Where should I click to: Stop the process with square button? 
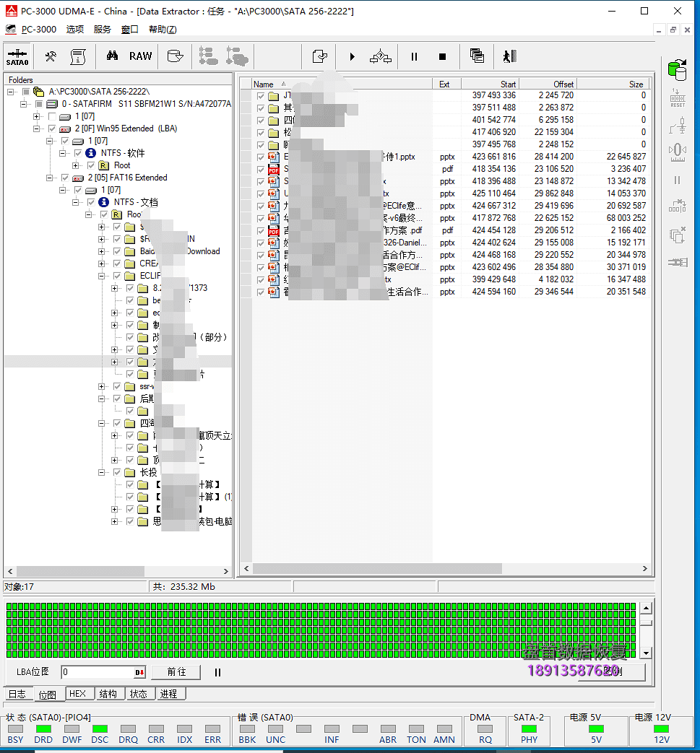point(443,56)
